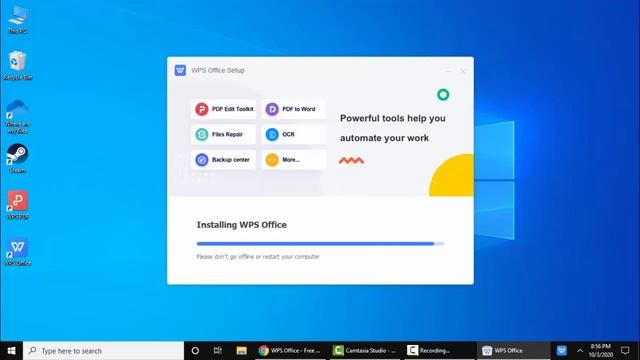Select the OneDrive cloud desktop shortcut

point(18,116)
